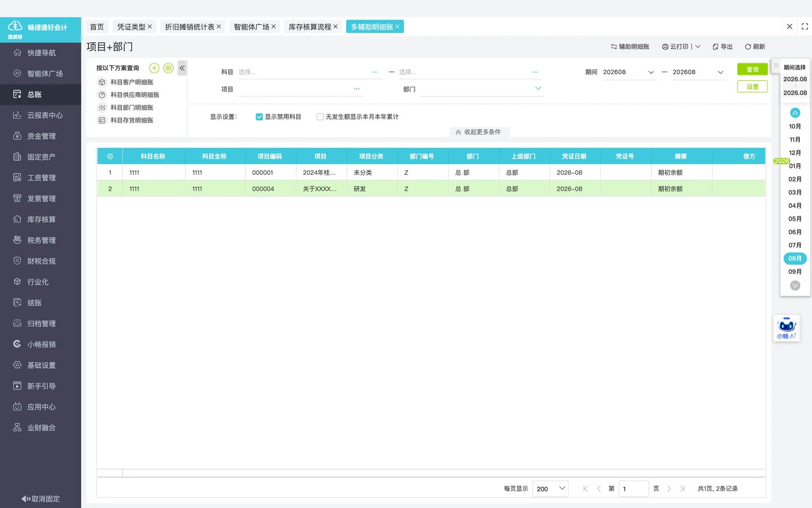Click the green 查询 button
The width and height of the screenshot is (812, 508).
(752, 70)
